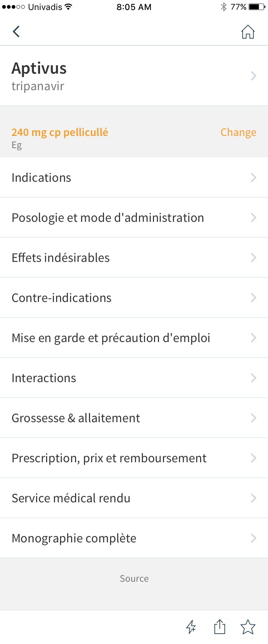Open Mise en garde et précaution d'emploi
Viewport: 268px width, 644px height.
pyautogui.click(x=134, y=338)
